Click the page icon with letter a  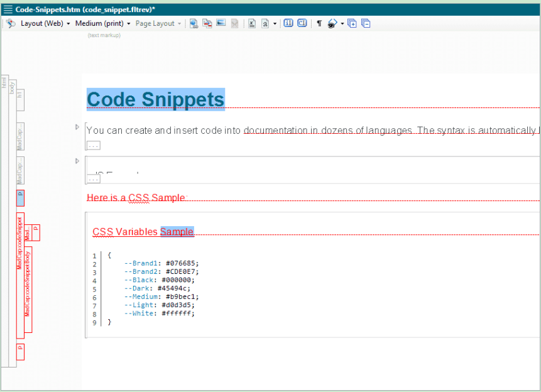click(x=265, y=23)
